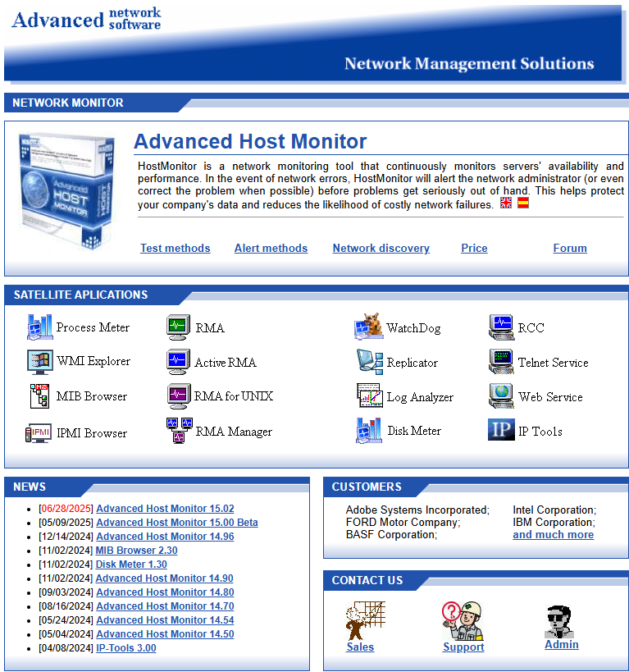Click Advanced Host Monitor 14.96 news link
Viewport: 629px width, 672px height.
pyautogui.click(x=165, y=537)
